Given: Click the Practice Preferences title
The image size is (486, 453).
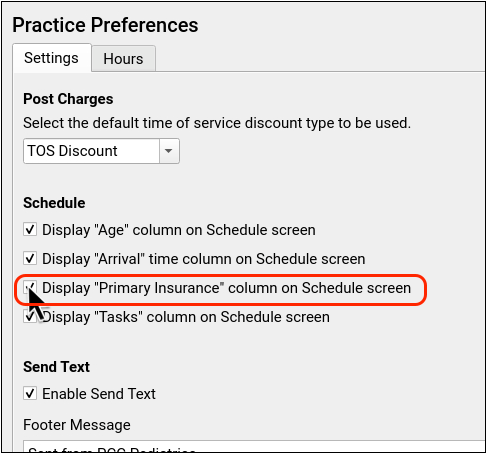Looking at the screenshot, I should click(x=105, y=25).
